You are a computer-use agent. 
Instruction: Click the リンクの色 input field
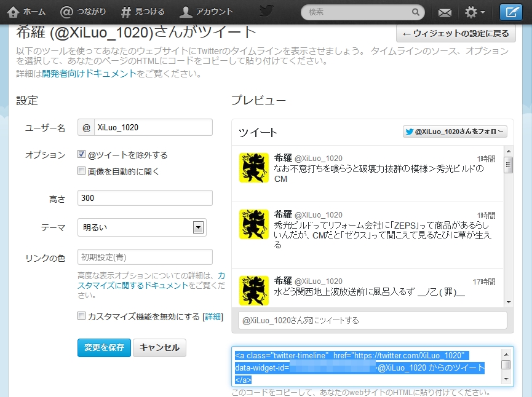[x=145, y=257]
